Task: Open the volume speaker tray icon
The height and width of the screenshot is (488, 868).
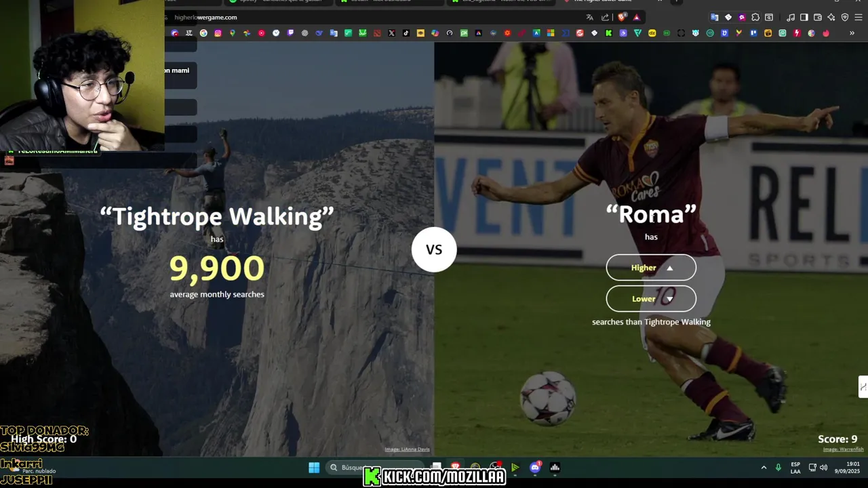Action: tap(824, 468)
